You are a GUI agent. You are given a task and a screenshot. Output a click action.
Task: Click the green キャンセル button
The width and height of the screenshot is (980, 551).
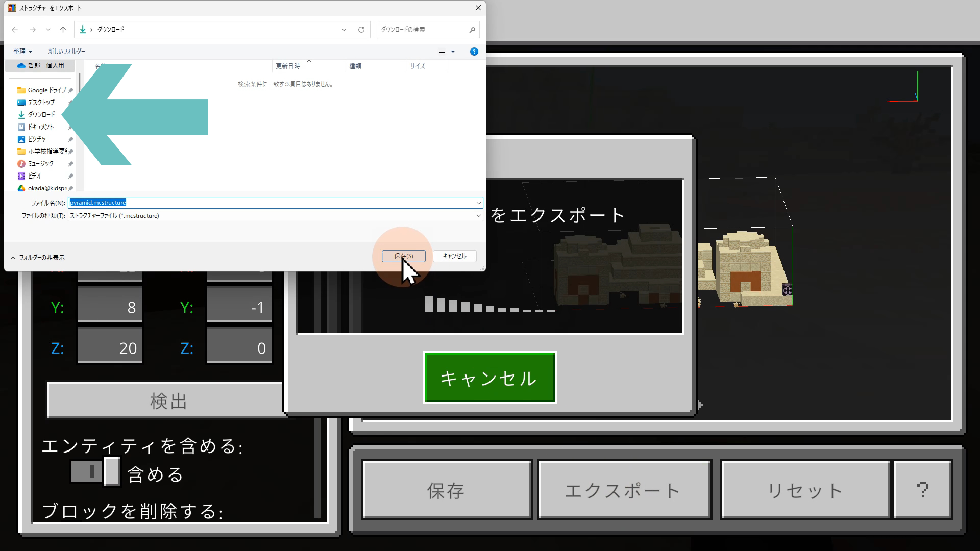pyautogui.click(x=489, y=378)
